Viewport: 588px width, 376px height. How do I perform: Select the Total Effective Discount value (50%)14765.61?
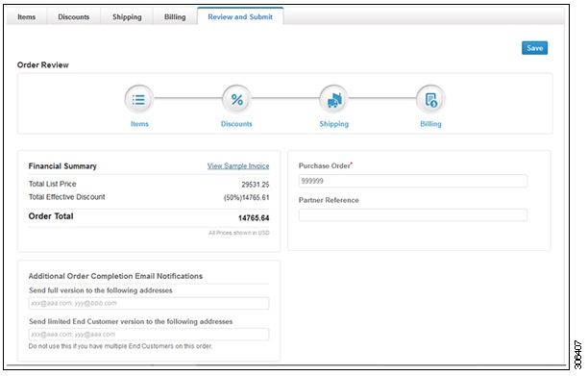246,197
